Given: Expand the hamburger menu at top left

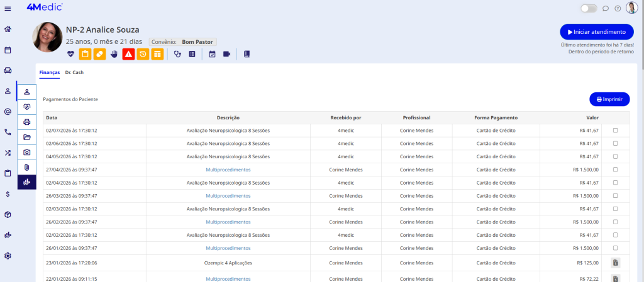Looking at the screenshot, I should (x=8, y=8).
